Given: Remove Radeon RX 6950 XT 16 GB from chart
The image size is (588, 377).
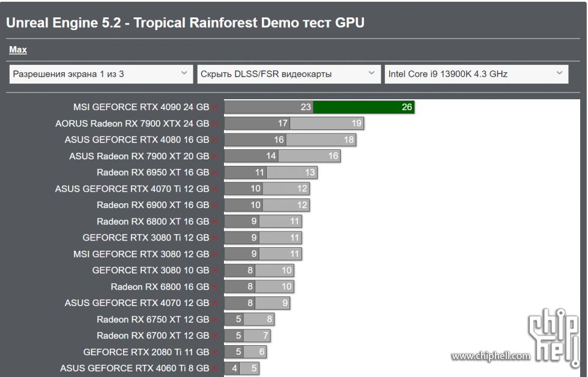Looking at the screenshot, I should pyautogui.click(x=215, y=173).
